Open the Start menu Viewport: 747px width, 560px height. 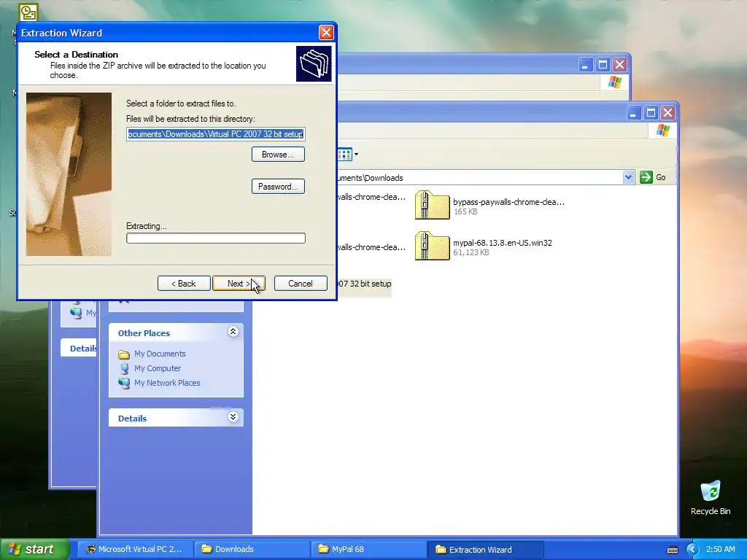(x=34, y=549)
